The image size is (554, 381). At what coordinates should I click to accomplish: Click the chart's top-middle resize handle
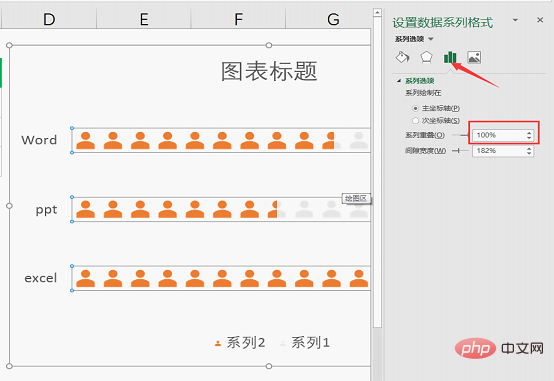269,45
